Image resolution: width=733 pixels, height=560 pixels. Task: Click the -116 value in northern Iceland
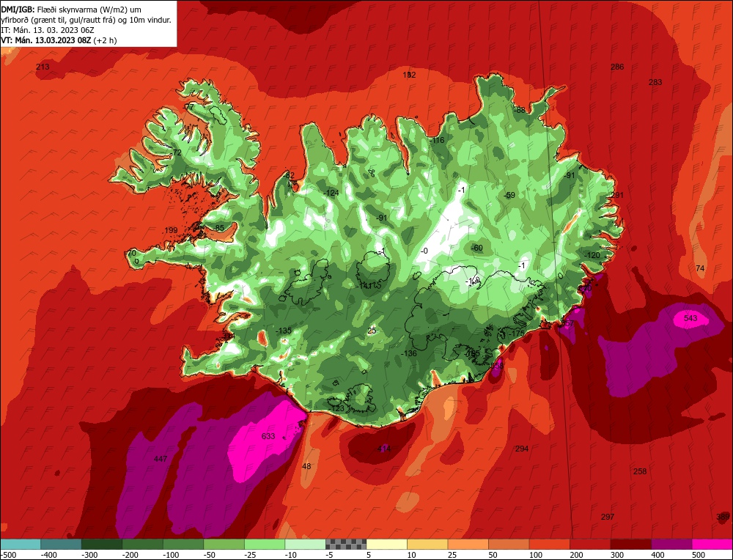(x=437, y=140)
